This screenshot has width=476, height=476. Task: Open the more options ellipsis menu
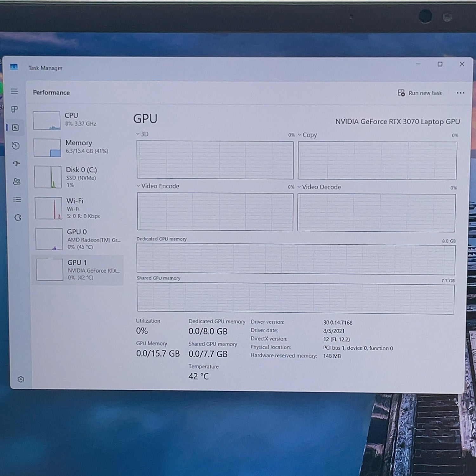click(460, 93)
